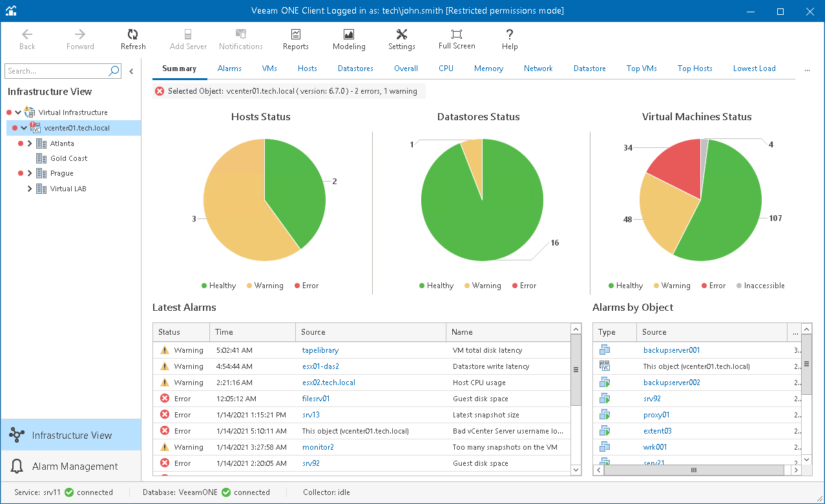Open the Reports toolbar icon
825x504 pixels.
[295, 39]
